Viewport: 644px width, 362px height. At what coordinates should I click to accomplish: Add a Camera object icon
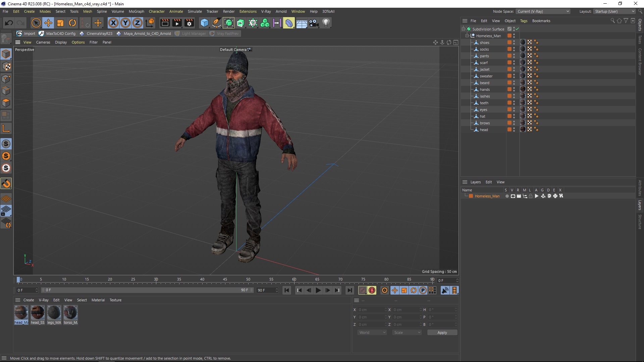314,23
